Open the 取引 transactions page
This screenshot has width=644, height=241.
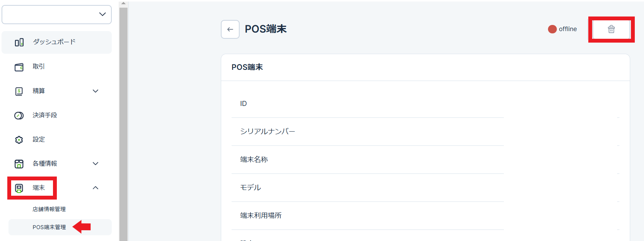tap(39, 66)
